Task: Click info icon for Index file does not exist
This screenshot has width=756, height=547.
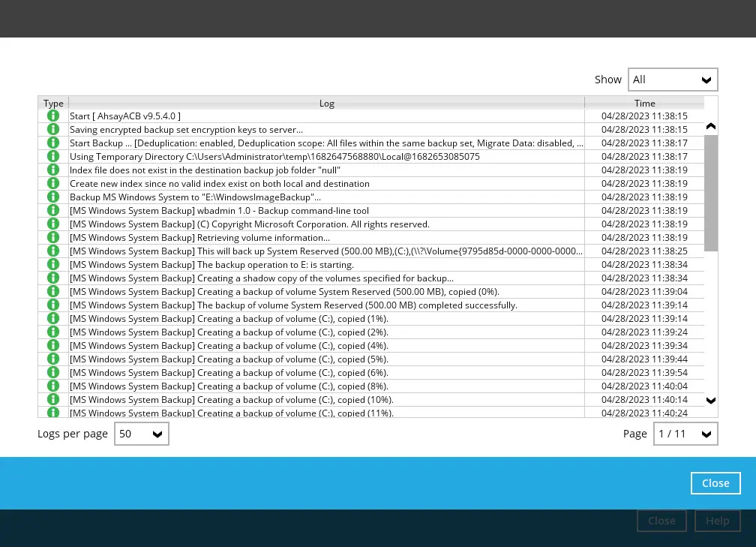Action: point(53,170)
